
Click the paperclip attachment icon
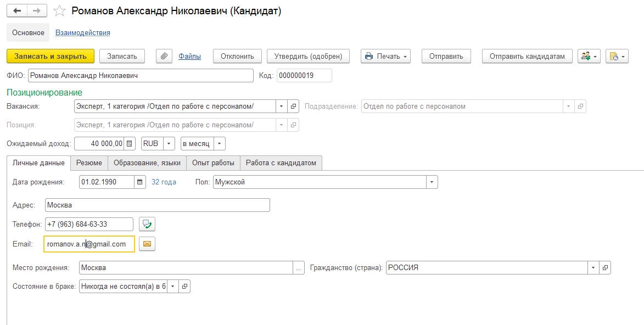164,56
